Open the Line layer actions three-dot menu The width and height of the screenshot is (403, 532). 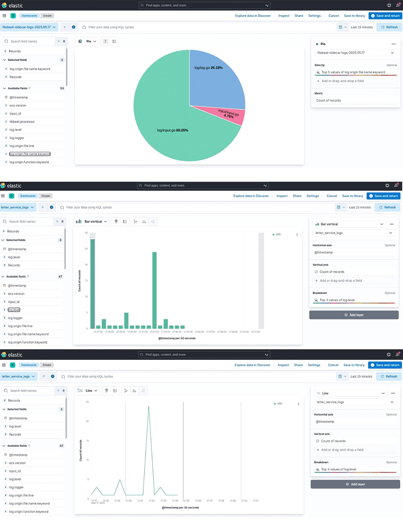click(x=393, y=393)
